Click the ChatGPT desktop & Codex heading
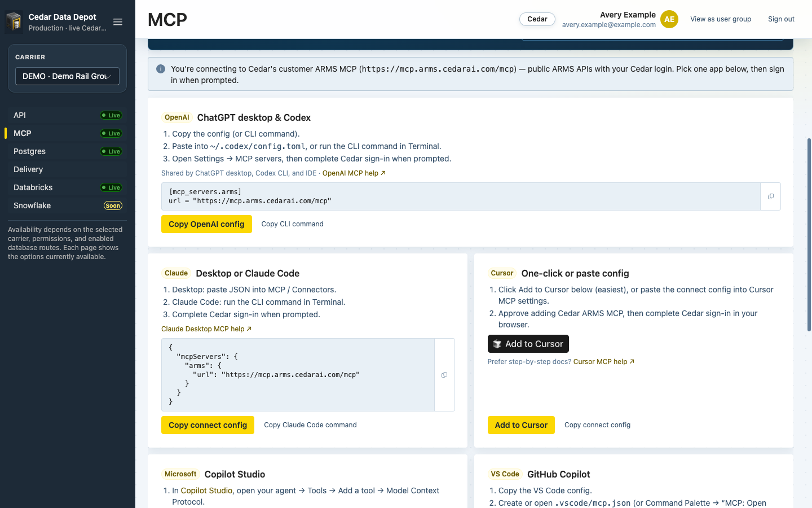 (254, 117)
